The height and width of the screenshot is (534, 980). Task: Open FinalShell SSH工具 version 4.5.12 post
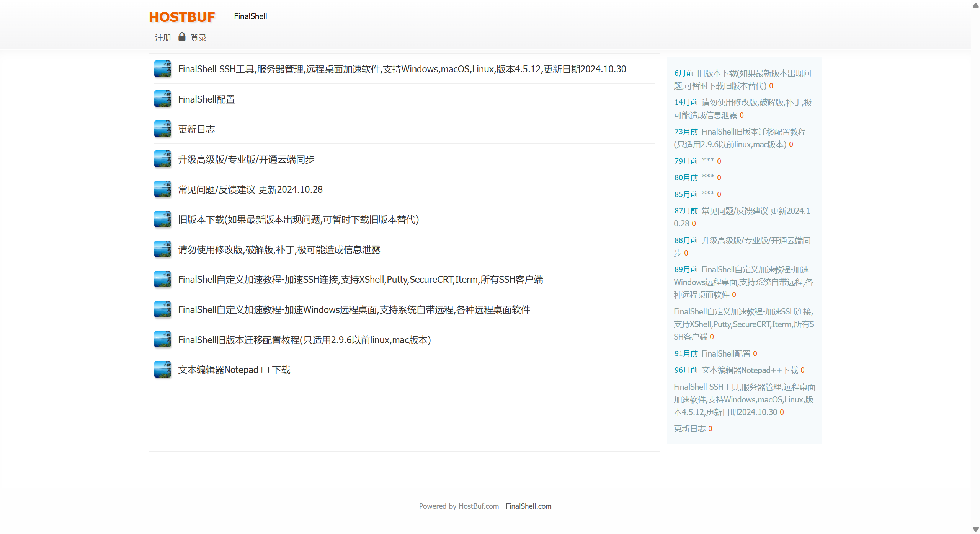pyautogui.click(x=402, y=69)
